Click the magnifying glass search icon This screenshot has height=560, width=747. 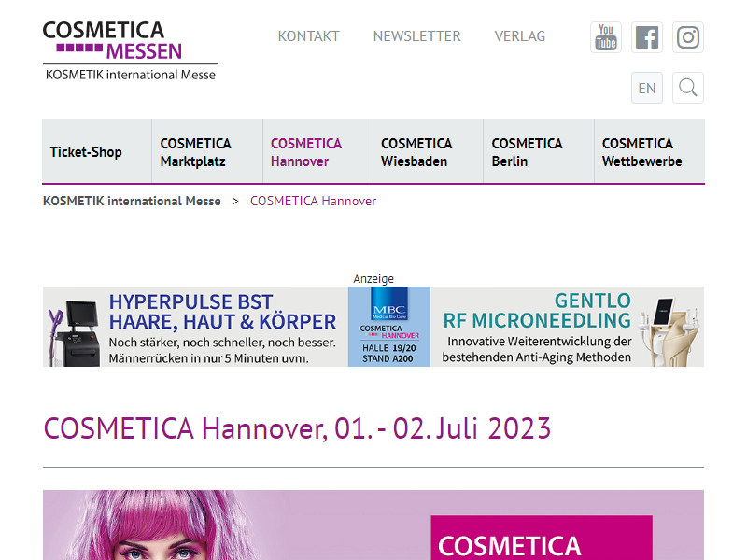click(x=688, y=87)
